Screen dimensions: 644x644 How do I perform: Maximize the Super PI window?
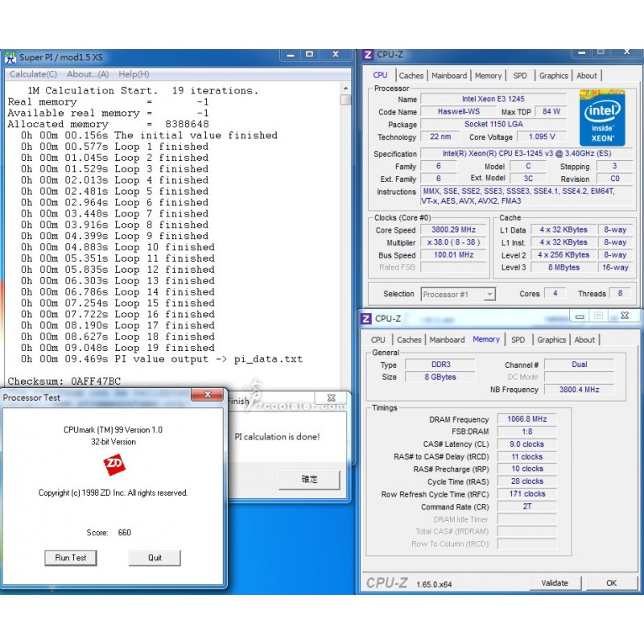tap(310, 55)
